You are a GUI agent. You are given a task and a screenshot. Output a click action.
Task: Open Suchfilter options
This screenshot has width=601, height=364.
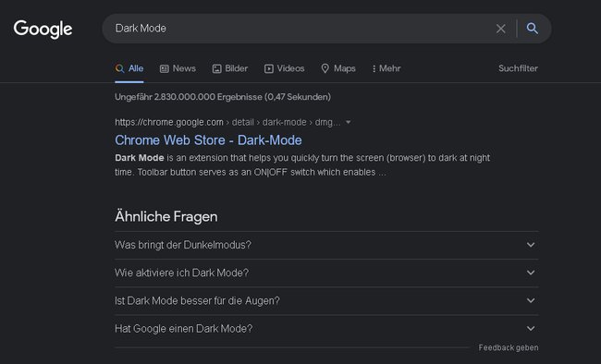click(x=518, y=68)
